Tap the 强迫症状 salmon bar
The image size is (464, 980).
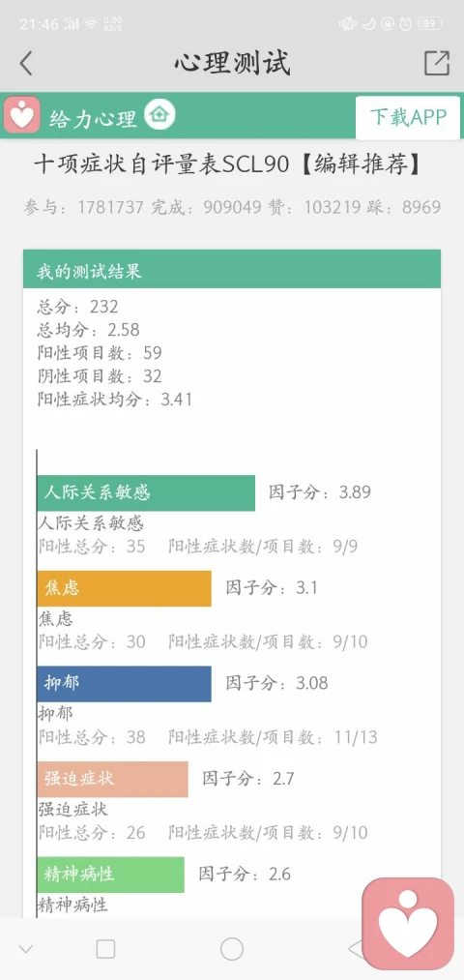click(112, 779)
